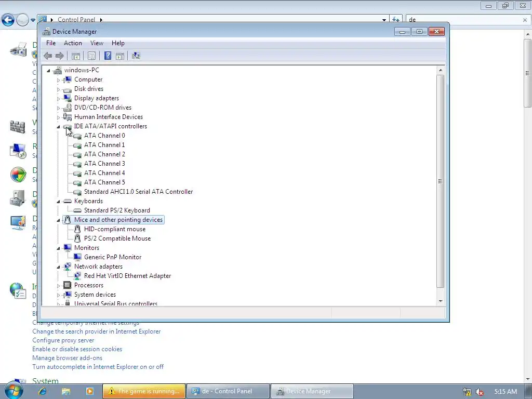The image size is (532, 399).
Task: Collapse the Network adapters node
Action: coord(58,267)
